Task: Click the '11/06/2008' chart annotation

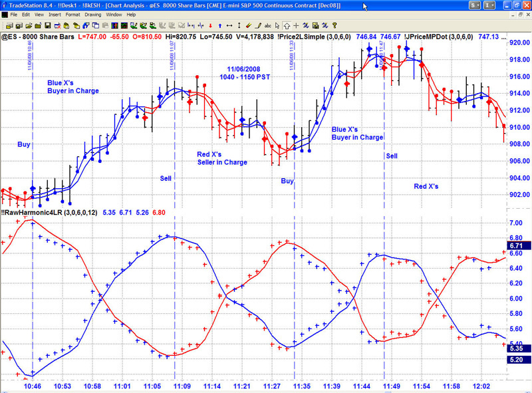Action: pyautogui.click(x=243, y=69)
